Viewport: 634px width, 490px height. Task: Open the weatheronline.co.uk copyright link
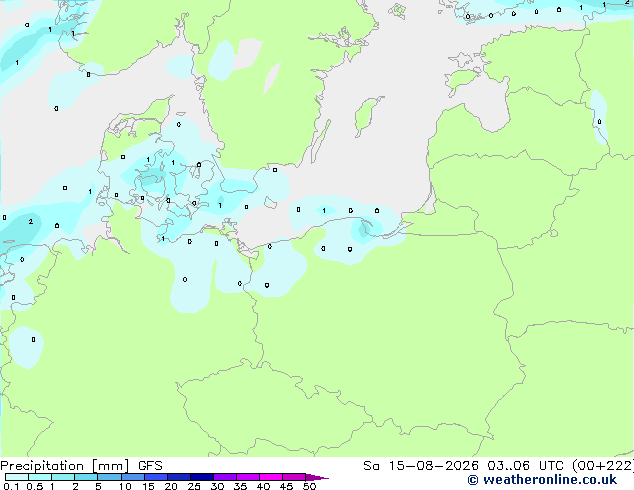click(542, 480)
